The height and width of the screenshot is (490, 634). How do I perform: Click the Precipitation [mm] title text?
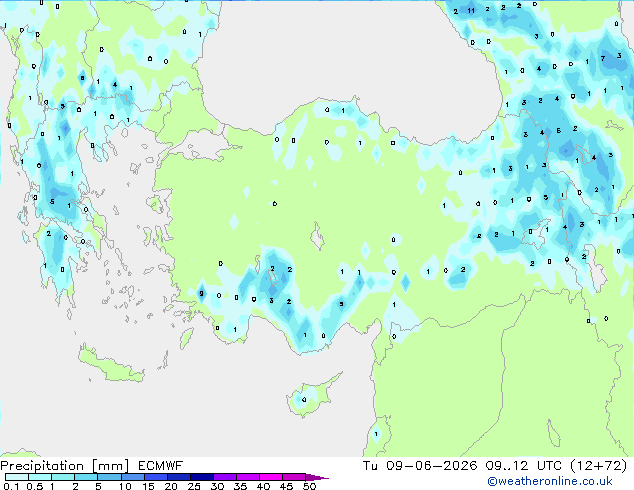[65, 466]
